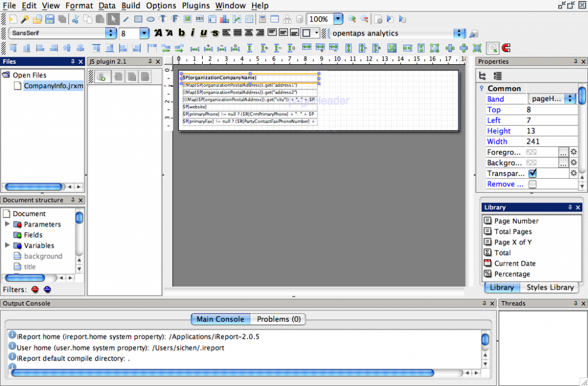Select the Text Field tool
This screenshot has height=386, width=588.
tap(174, 18)
